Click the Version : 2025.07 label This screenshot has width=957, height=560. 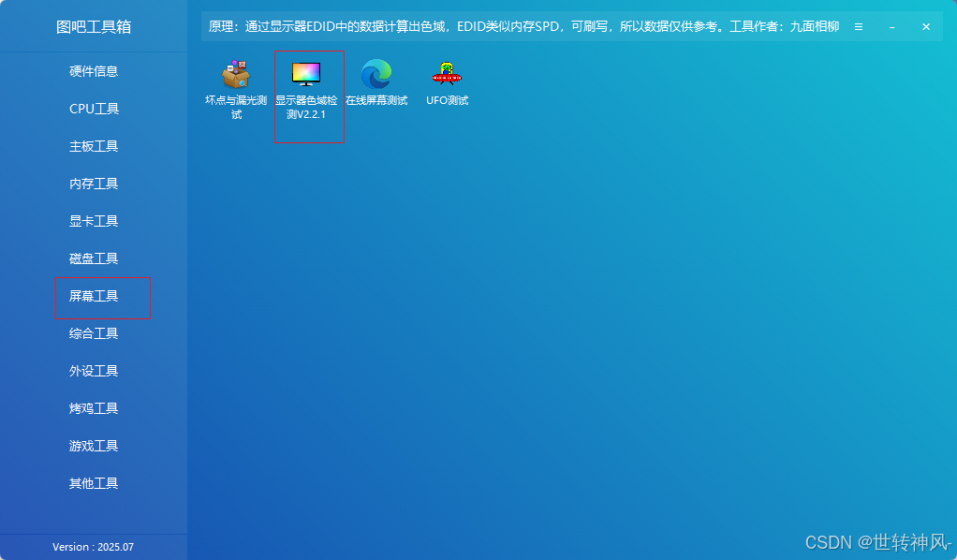tap(93, 547)
